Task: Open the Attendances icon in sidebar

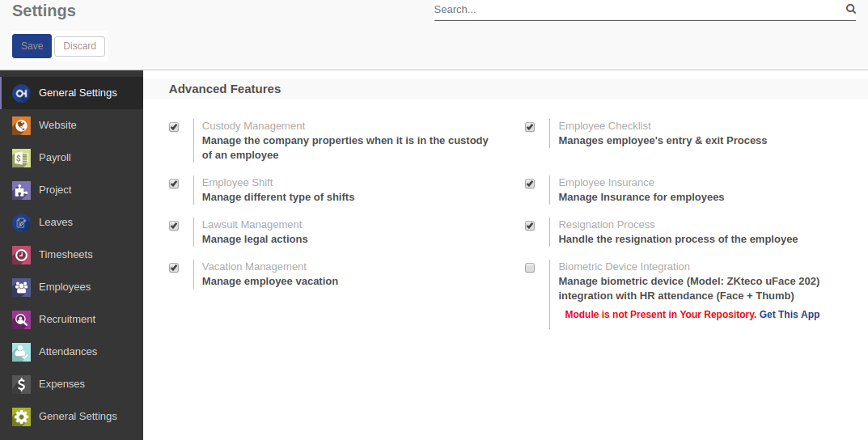Action: tap(22, 352)
